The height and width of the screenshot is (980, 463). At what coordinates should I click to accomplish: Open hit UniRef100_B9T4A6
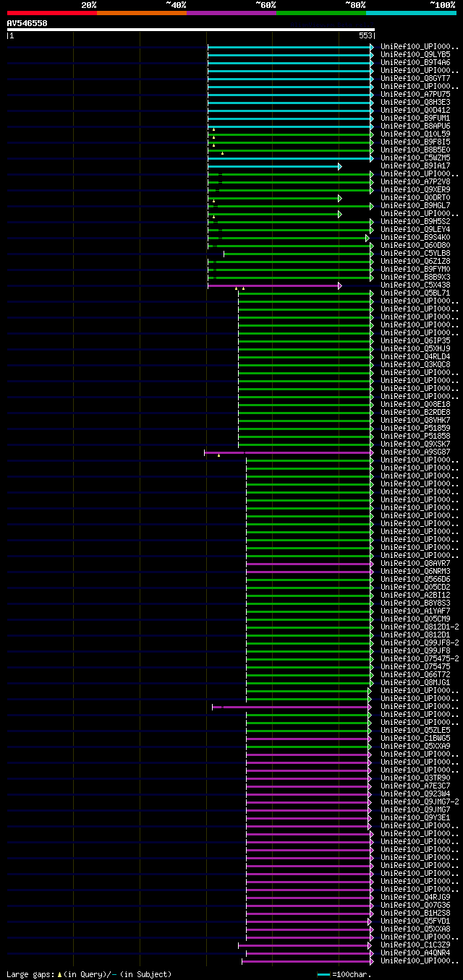point(416,62)
